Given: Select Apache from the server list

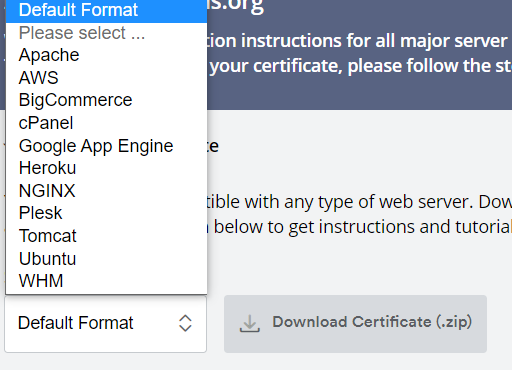Looking at the screenshot, I should [106, 55].
